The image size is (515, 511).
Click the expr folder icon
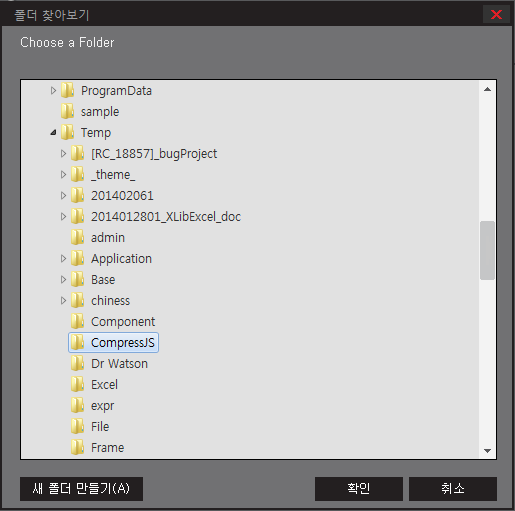click(x=78, y=406)
